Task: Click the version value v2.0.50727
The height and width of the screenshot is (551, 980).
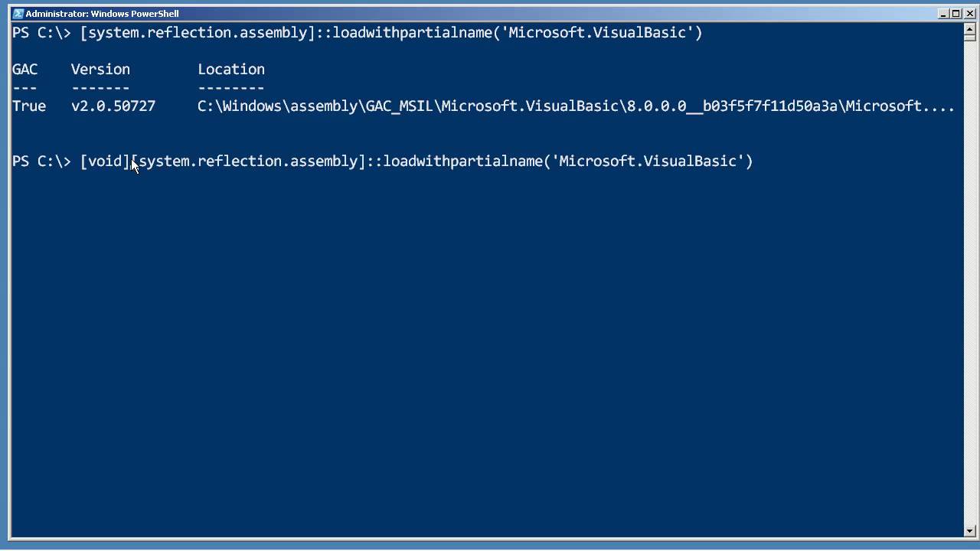Action: pyautogui.click(x=113, y=106)
